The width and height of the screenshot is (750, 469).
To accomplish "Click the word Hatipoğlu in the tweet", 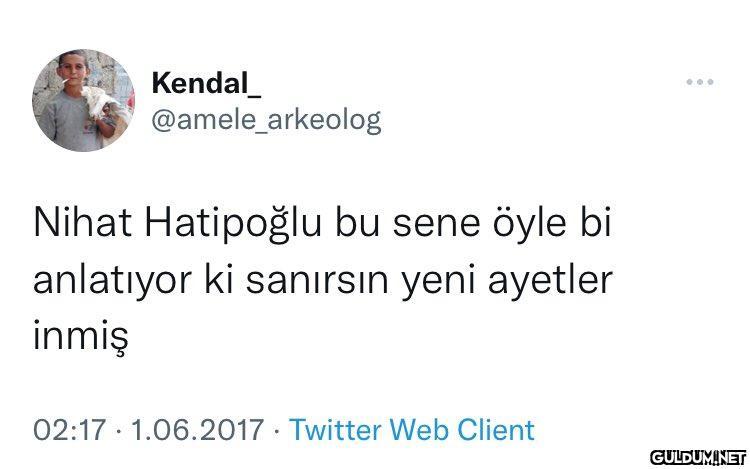I will point(233,225).
